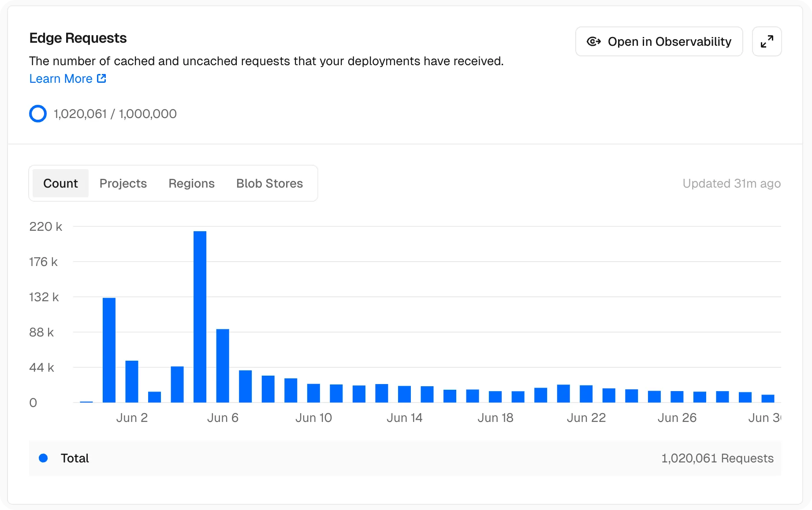812x510 pixels.
Task: Click the external link icon beside Learn More
Action: (x=101, y=78)
